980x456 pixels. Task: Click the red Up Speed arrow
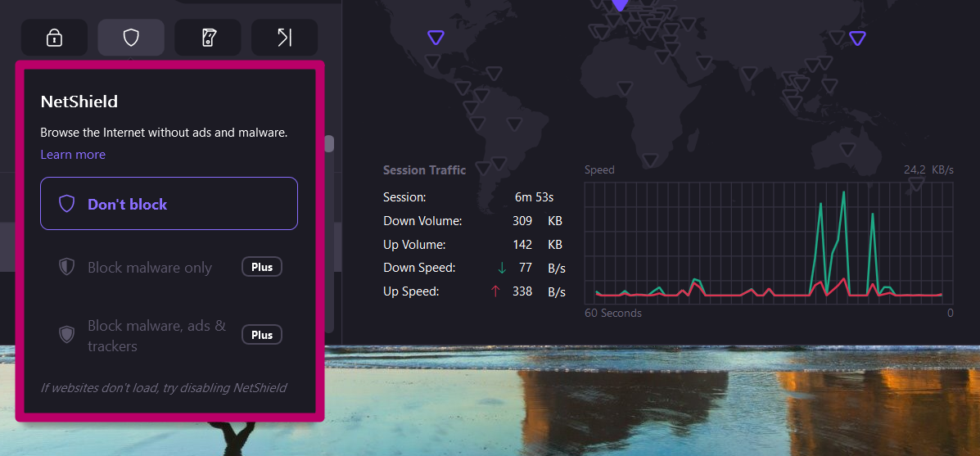click(495, 291)
